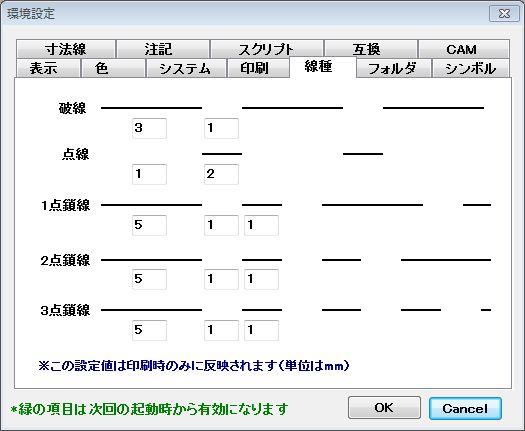Switch to the 表示 tab
Image resolution: width=525 pixels, height=431 pixels.
pos(48,68)
